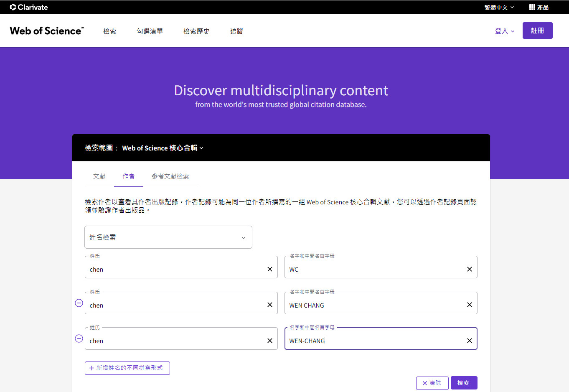The width and height of the screenshot is (569, 392).
Task: Clear the WEN CHANG initials field
Action: point(470,305)
